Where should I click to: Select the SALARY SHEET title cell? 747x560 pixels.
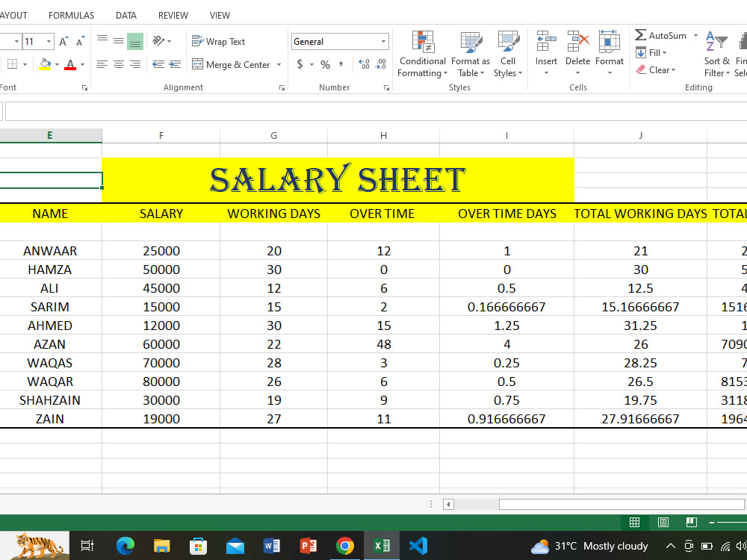338,180
